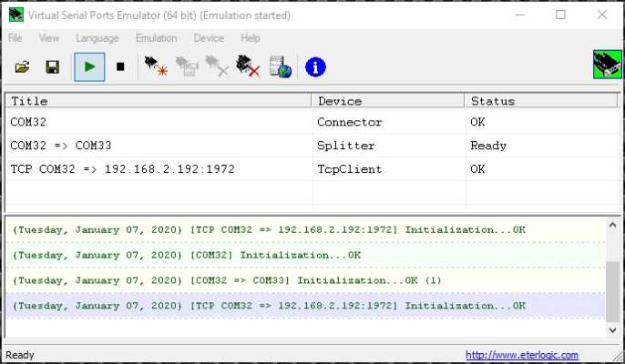625x364 pixels.
Task: Open the Device menu
Action: point(209,38)
